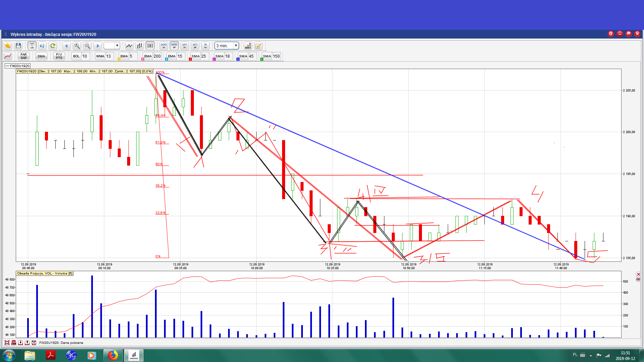Switch to bar chart type icon

click(140, 46)
